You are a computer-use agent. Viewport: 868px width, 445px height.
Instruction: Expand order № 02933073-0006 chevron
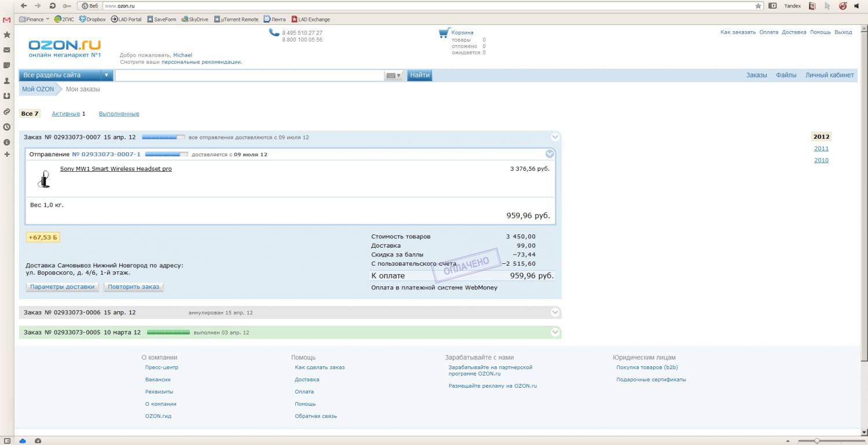(555, 312)
